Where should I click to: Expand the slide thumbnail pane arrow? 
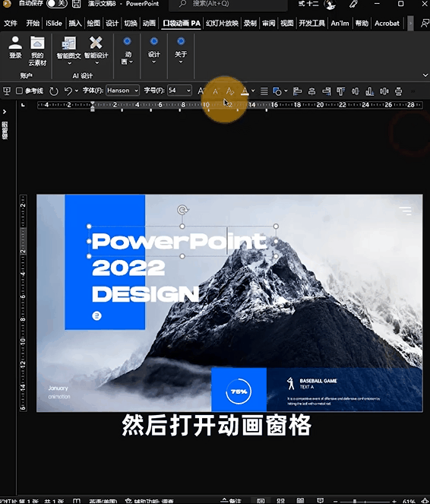(x=5, y=112)
